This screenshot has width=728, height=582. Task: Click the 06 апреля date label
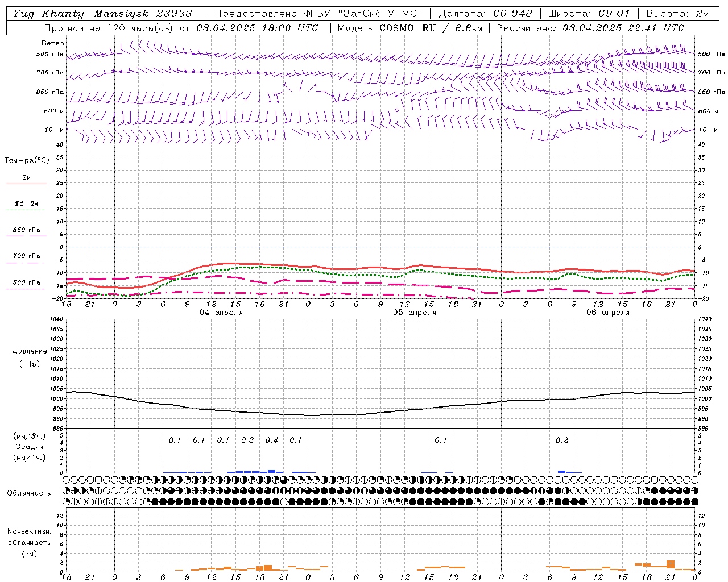pyautogui.click(x=608, y=313)
